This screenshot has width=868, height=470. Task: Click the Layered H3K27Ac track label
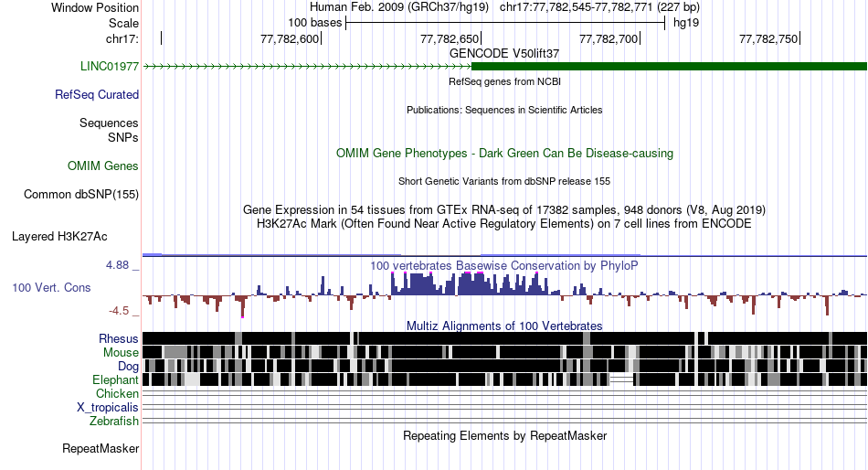click(59, 237)
